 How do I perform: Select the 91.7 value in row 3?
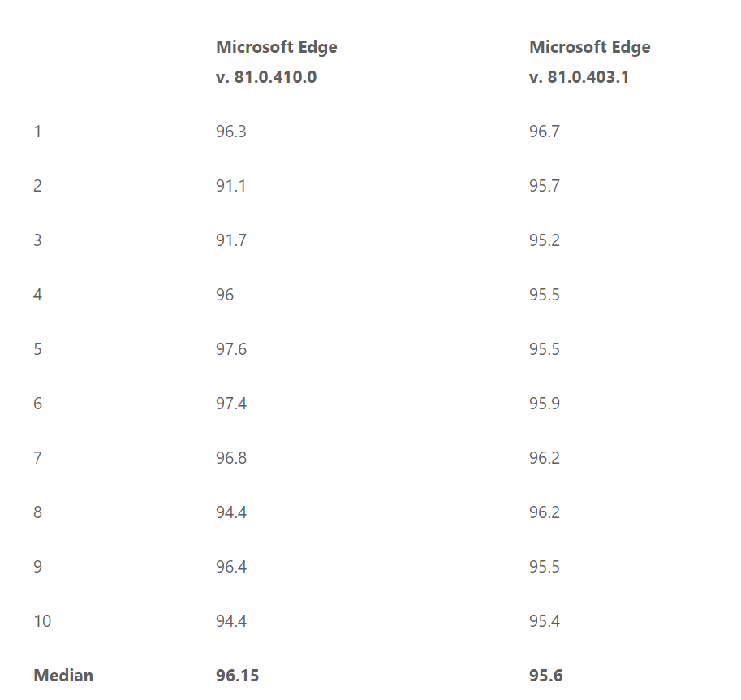click(x=230, y=240)
